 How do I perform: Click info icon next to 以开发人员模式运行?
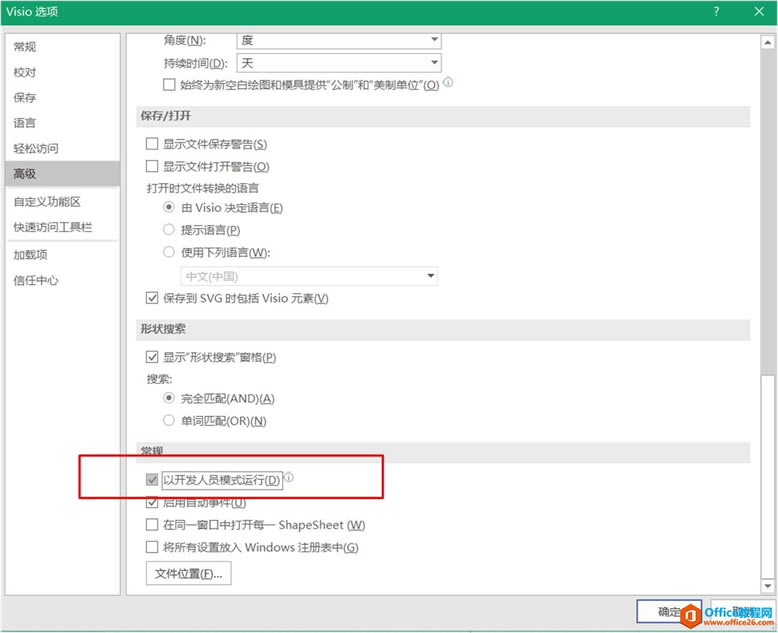(289, 477)
